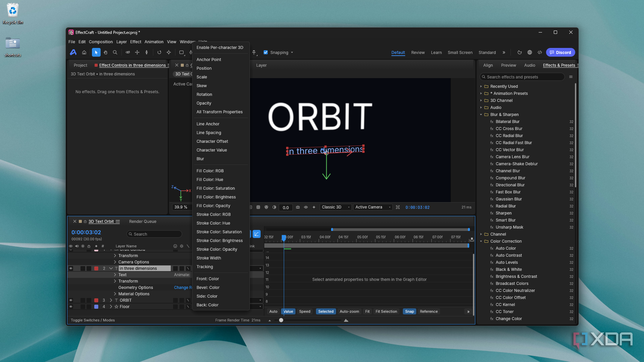This screenshot has width=644, height=362.
Task: Click the Fit Selection graph button
Action: [386, 312]
